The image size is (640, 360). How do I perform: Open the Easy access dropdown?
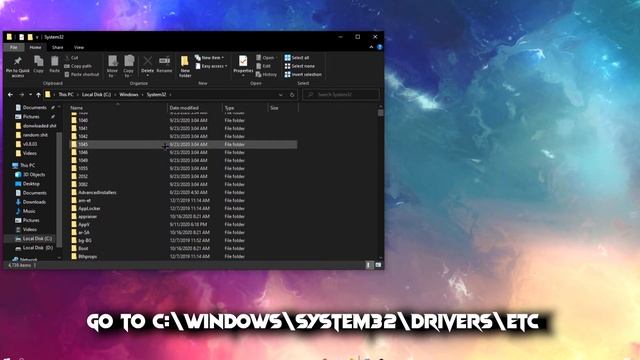coord(211,66)
